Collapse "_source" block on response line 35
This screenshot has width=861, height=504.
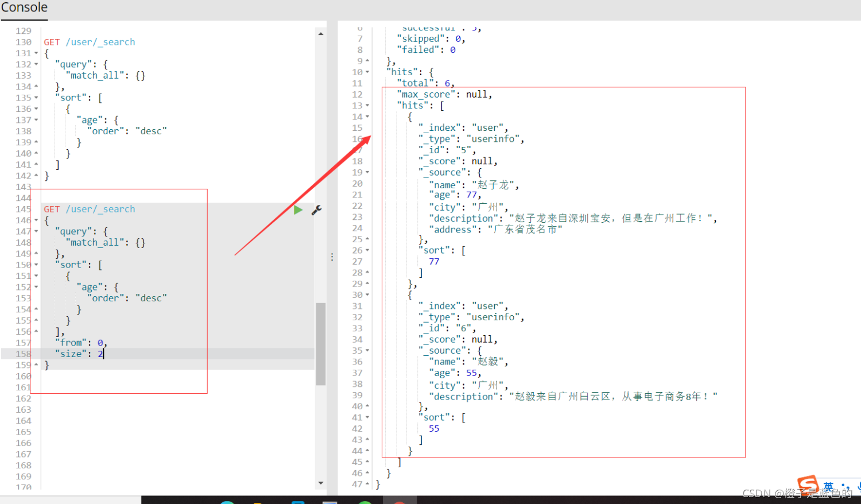click(367, 351)
